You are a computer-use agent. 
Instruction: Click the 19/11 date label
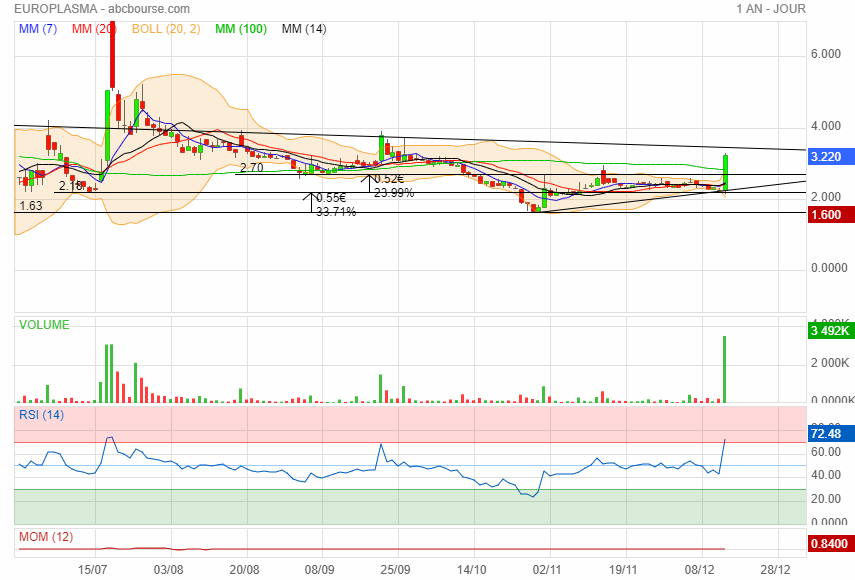coord(623,570)
